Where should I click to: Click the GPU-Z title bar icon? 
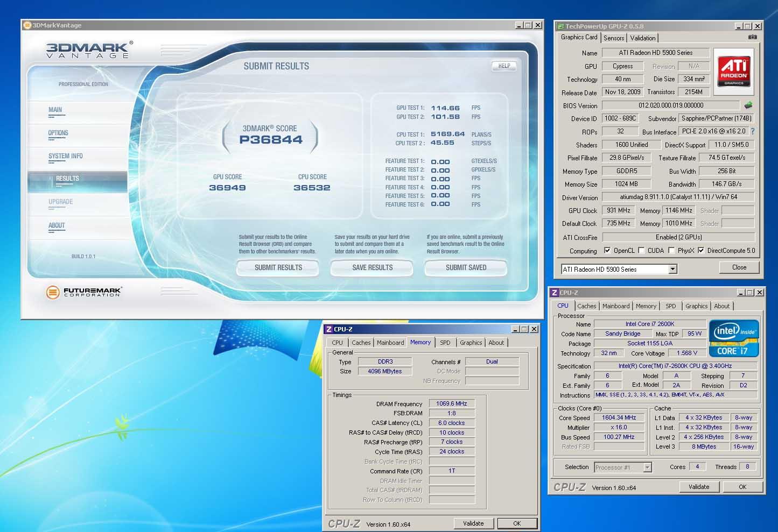(x=560, y=26)
